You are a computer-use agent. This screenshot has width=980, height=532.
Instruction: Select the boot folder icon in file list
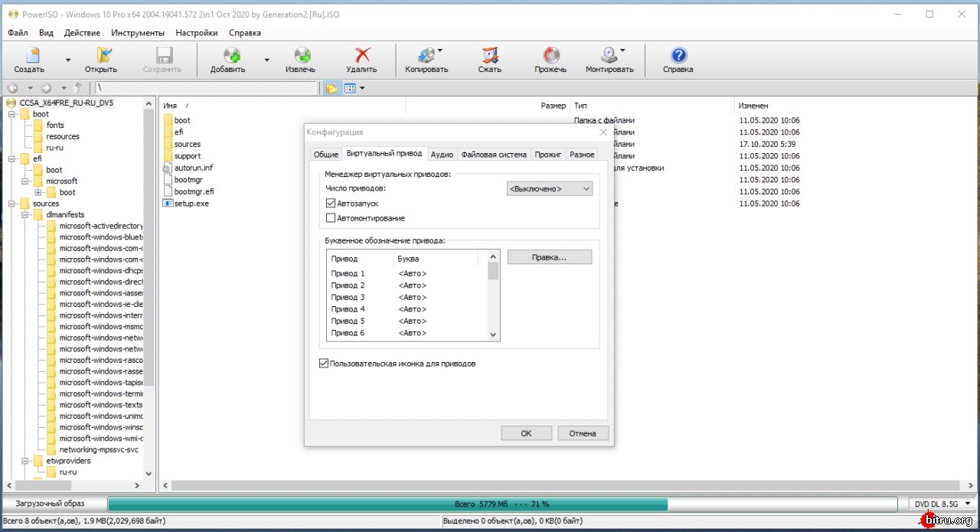pos(168,120)
